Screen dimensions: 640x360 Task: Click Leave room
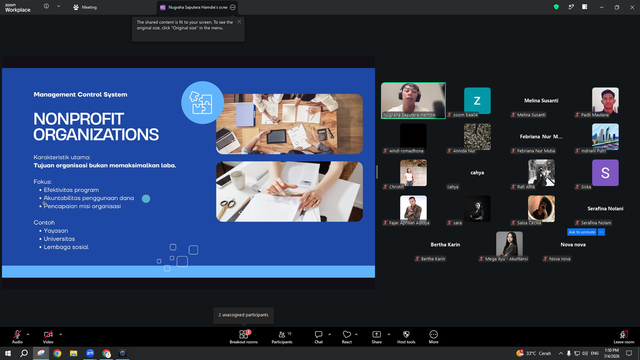tap(624, 337)
